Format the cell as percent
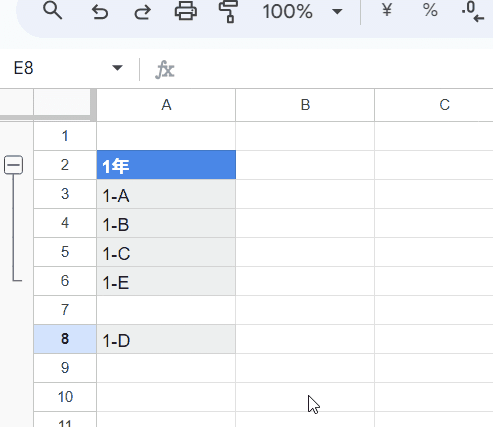493x427 pixels. tap(430, 10)
